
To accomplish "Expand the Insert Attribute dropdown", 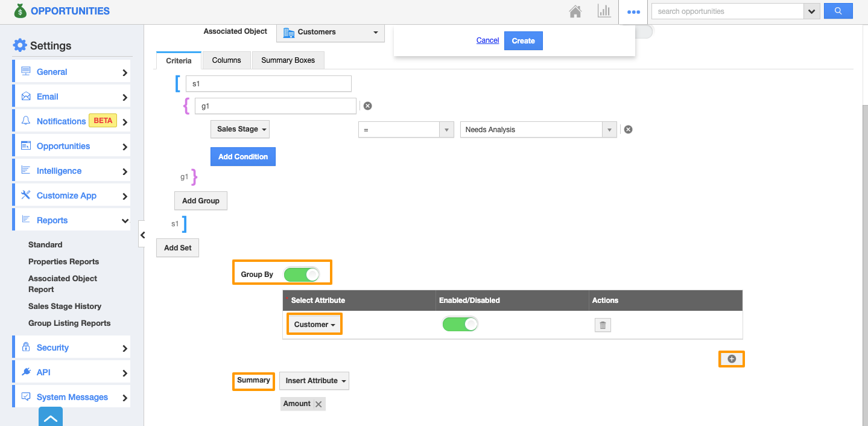I will (314, 381).
